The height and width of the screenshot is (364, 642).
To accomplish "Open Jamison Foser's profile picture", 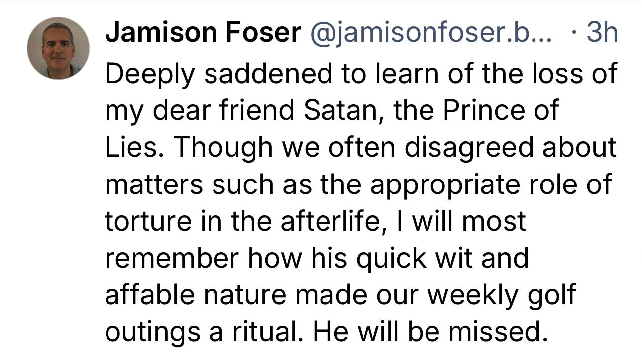I will pos(58,48).
